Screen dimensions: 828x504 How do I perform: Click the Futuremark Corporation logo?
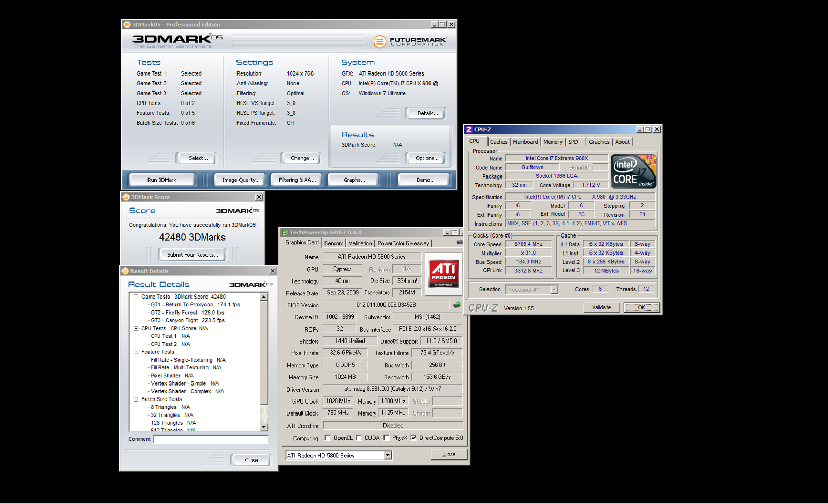(x=410, y=41)
